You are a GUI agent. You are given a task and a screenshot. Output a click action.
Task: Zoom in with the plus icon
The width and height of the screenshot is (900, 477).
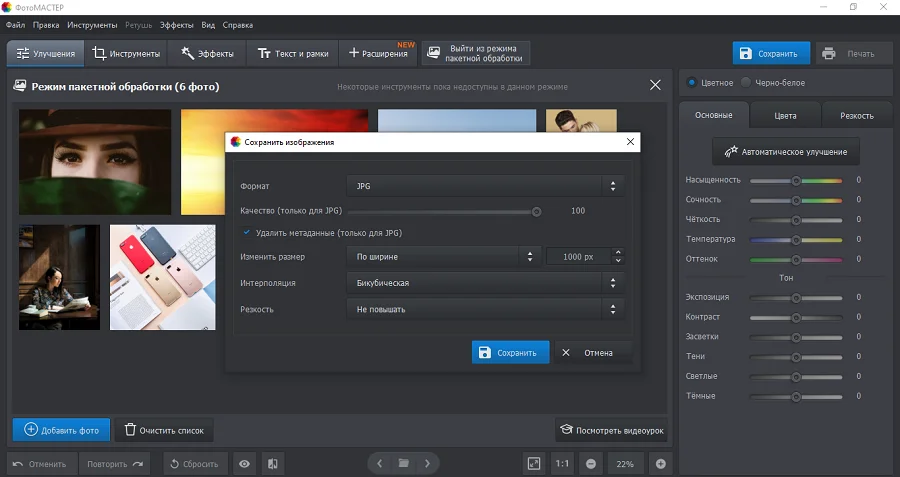click(660, 464)
